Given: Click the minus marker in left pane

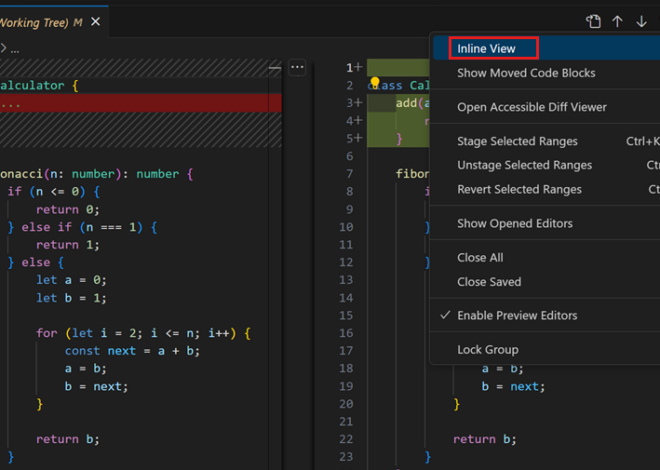Looking at the screenshot, I should [x=275, y=67].
